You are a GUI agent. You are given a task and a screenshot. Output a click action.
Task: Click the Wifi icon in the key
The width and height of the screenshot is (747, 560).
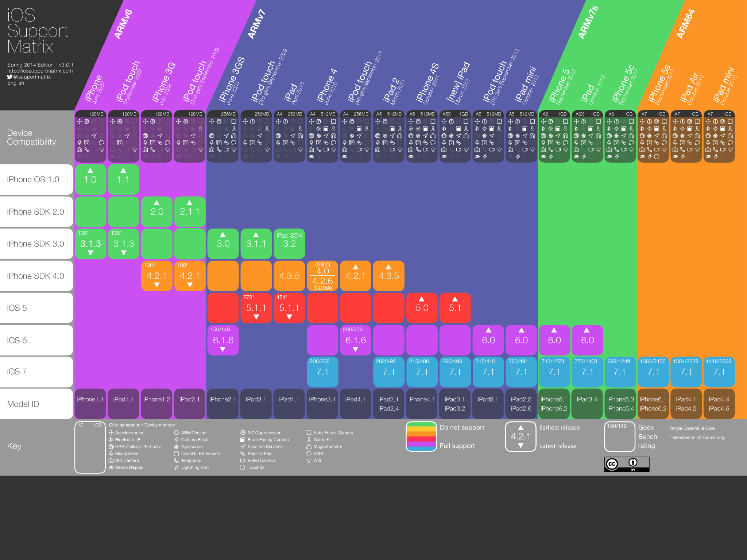[x=309, y=460]
